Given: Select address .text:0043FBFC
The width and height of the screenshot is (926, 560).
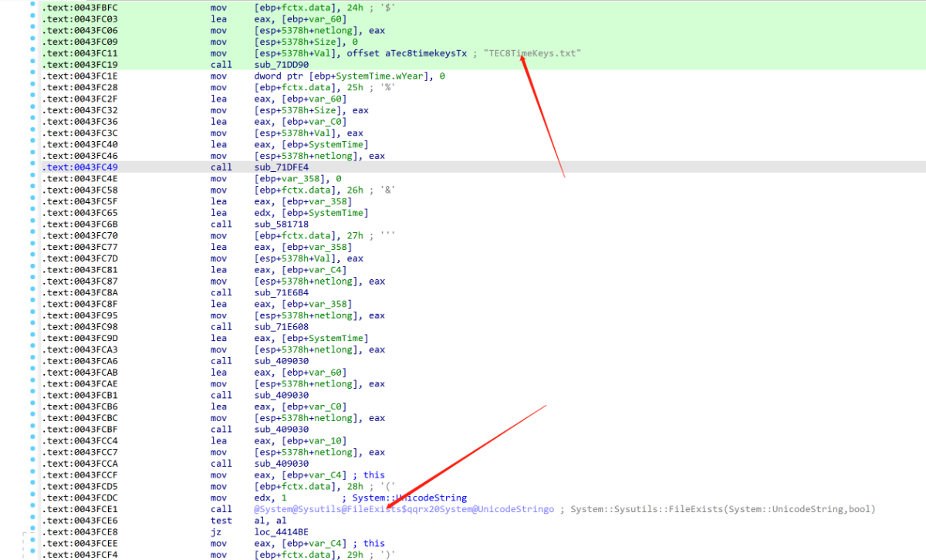Looking at the screenshot, I should (79, 8).
